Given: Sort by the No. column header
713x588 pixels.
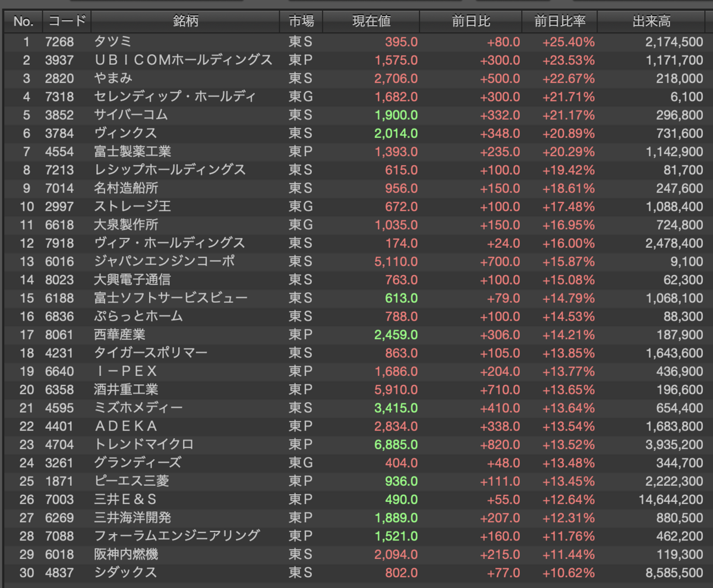Looking at the screenshot, I should [x=23, y=22].
